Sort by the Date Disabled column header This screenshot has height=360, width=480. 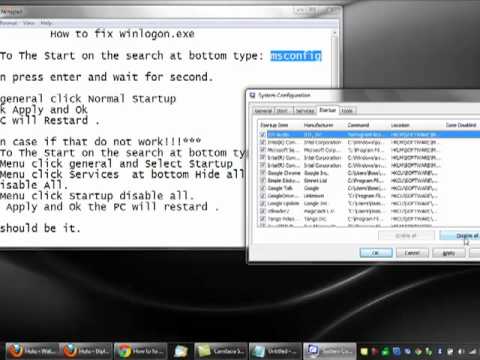click(x=462, y=125)
